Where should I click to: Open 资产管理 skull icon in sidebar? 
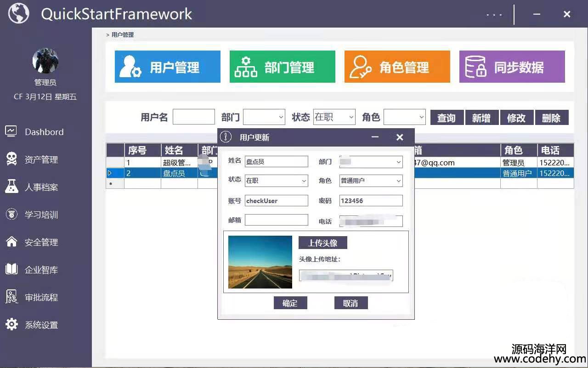(x=11, y=159)
